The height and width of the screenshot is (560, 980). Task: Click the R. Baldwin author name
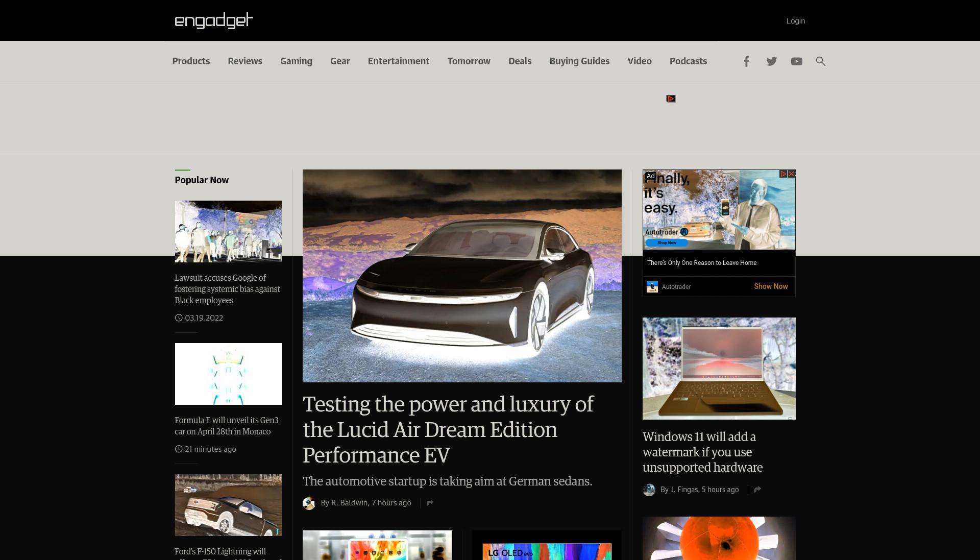(349, 503)
